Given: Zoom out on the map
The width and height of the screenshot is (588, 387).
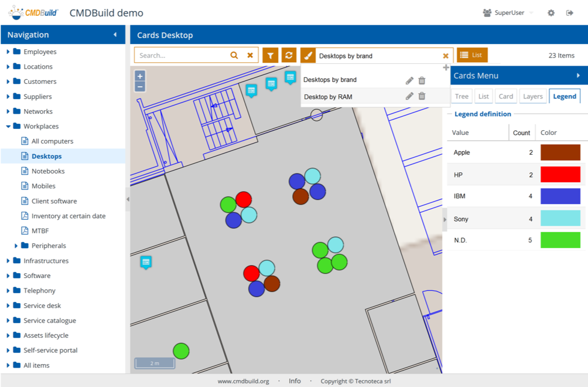Looking at the screenshot, I should [140, 87].
